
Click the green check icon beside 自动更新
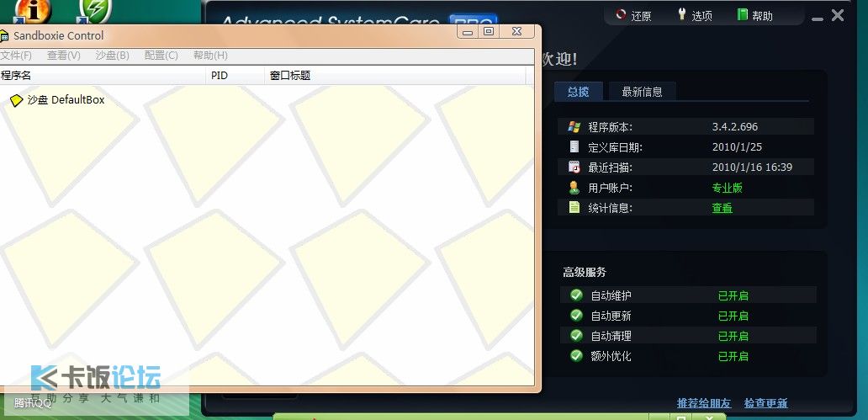click(x=576, y=315)
